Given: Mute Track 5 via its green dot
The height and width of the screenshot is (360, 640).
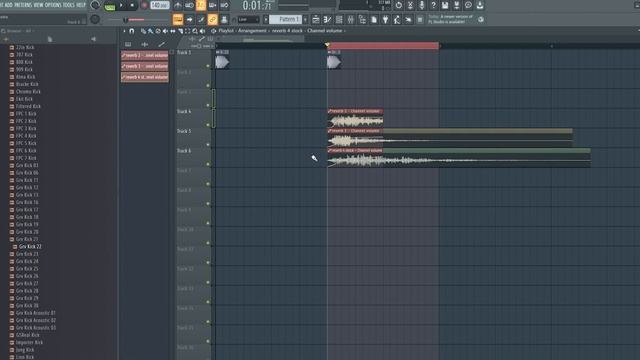Looking at the screenshot, I should pos(208,144).
